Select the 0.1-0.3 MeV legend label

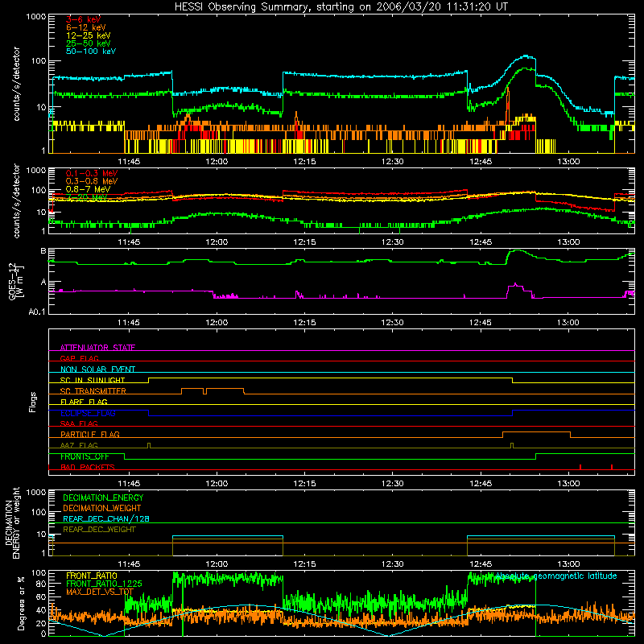coord(92,173)
